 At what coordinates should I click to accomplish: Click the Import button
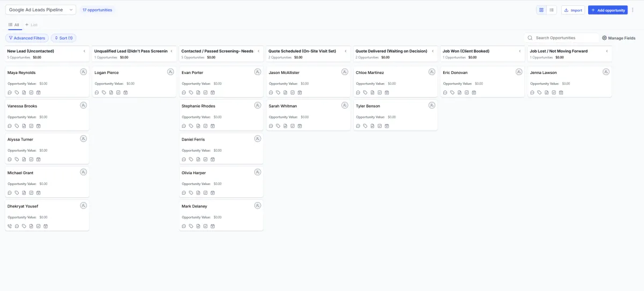pos(573,10)
